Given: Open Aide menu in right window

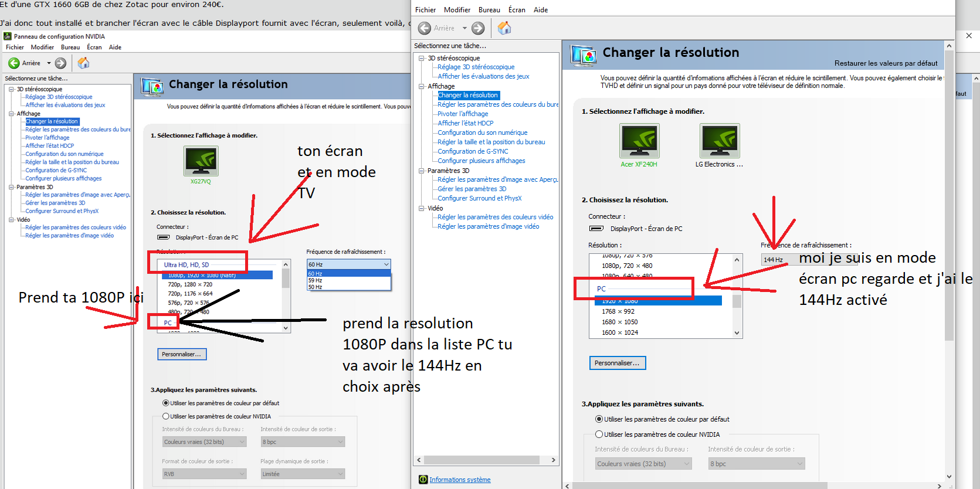Looking at the screenshot, I should tap(541, 10).
